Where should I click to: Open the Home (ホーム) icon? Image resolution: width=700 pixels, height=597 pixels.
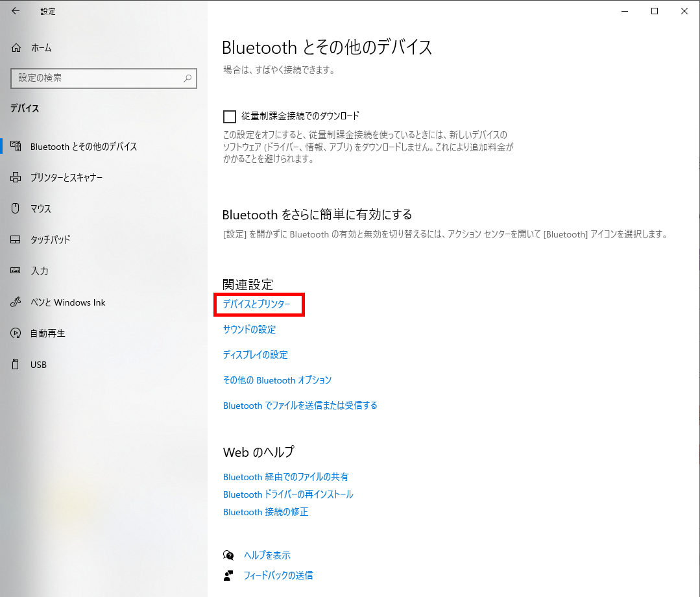(16, 48)
